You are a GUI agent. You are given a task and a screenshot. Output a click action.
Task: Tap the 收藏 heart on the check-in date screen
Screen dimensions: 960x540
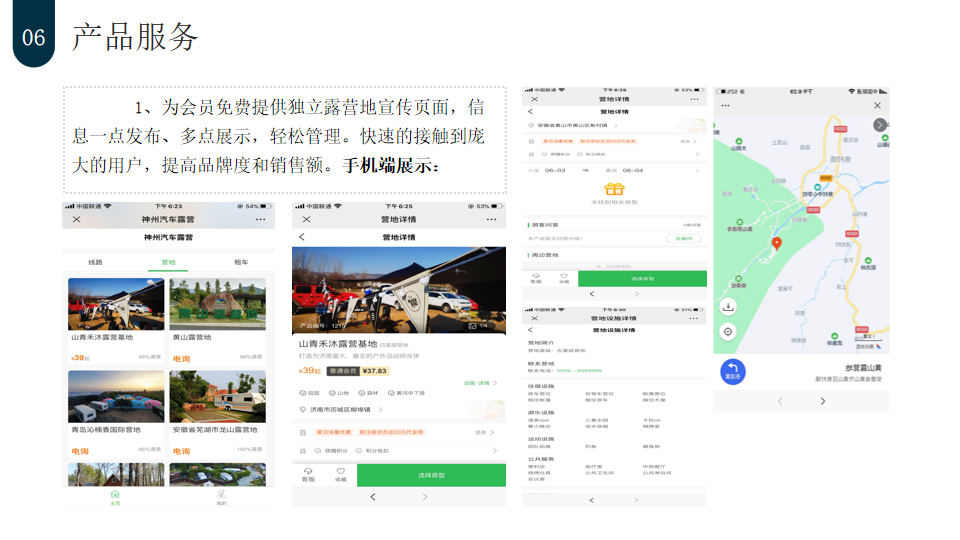pyautogui.click(x=564, y=278)
